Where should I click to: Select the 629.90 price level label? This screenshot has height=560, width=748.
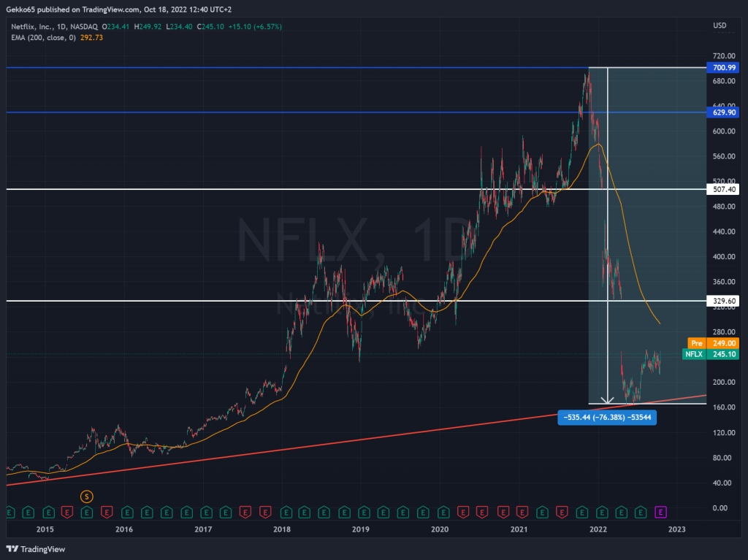723,112
